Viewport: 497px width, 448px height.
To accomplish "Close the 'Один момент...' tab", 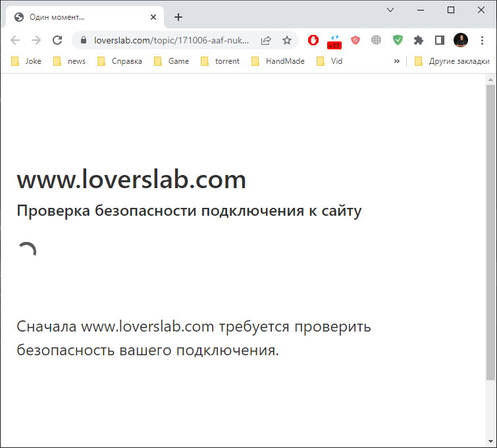I will click(x=153, y=17).
